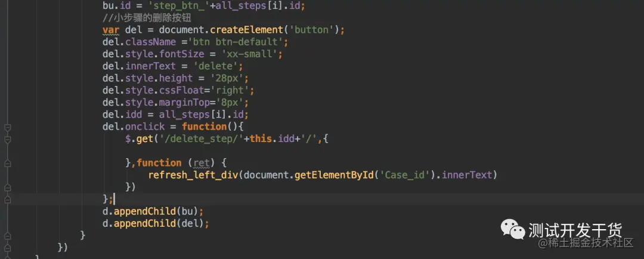Click the refresh_left_div(document.getElementById('Case_id').innerText) line
The width and height of the screenshot is (644, 259).
point(323,175)
